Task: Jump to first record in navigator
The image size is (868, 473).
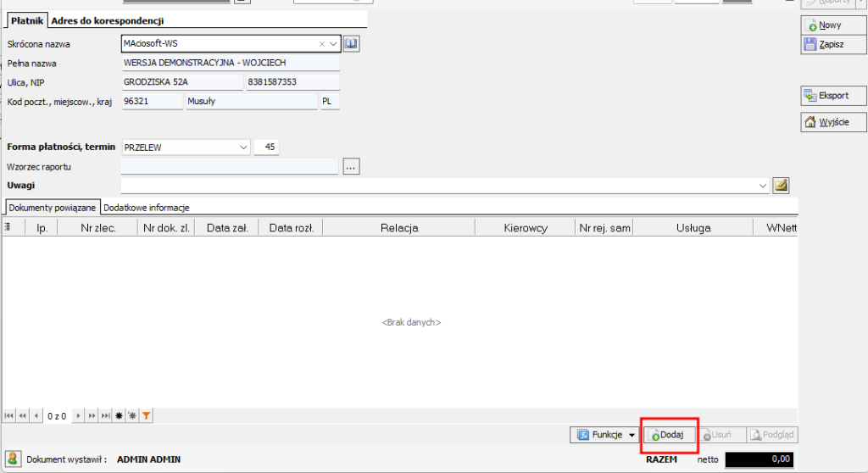Action: (9, 415)
